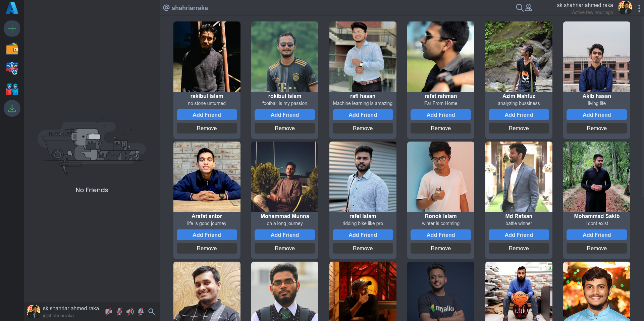Open Azim Mahfuz's profile photo
Image resolution: width=644 pixels, height=321 pixels.
519,57
